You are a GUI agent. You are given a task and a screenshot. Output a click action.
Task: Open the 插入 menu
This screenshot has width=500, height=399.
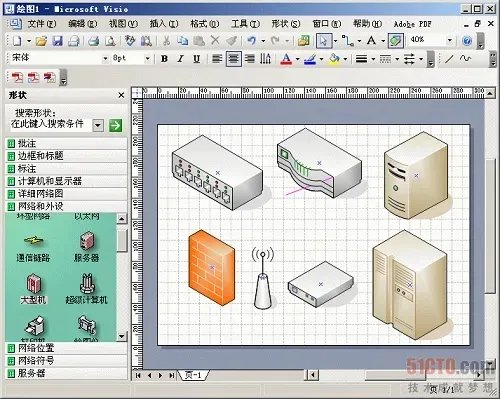click(x=164, y=24)
